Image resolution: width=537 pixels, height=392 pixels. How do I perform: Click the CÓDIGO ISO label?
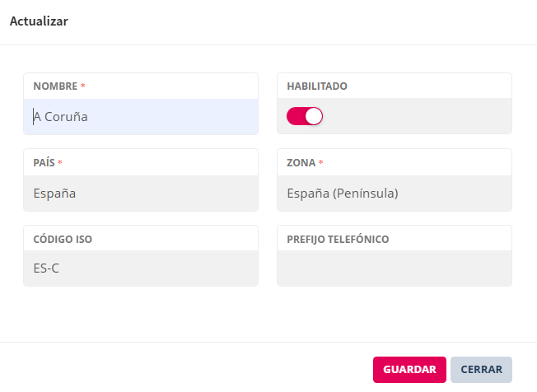point(63,240)
